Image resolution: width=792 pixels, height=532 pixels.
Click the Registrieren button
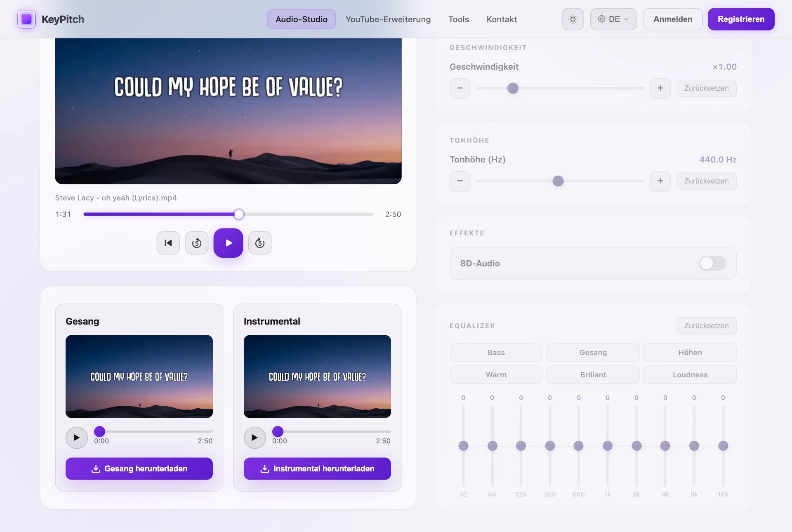741,19
